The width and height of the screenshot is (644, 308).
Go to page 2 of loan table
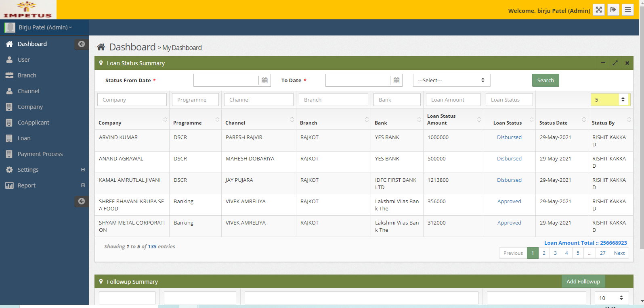click(544, 253)
